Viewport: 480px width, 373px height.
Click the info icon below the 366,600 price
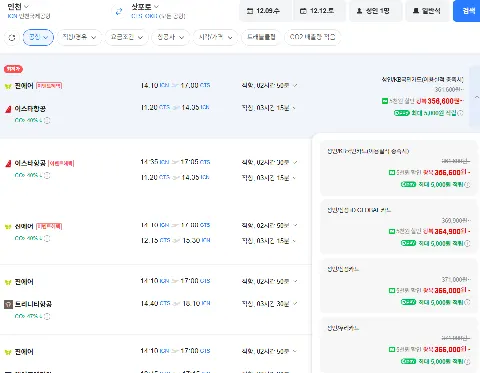[467, 184]
